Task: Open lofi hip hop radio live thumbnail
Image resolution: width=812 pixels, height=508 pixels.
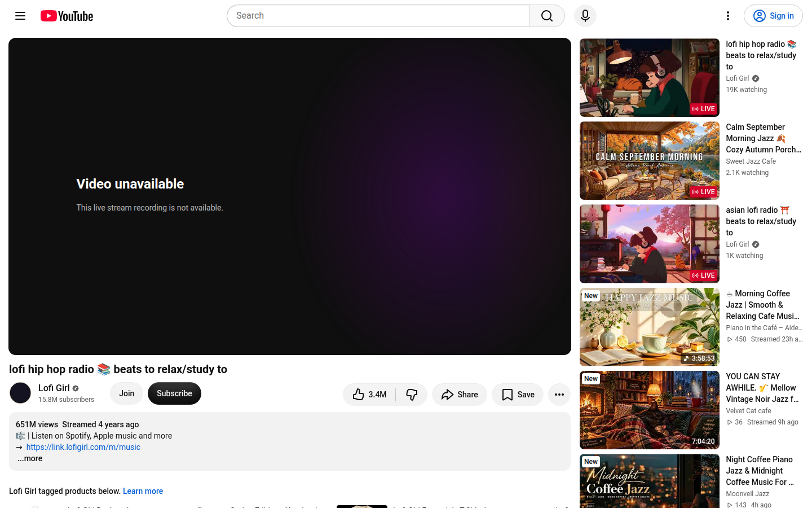Action: pyautogui.click(x=650, y=78)
